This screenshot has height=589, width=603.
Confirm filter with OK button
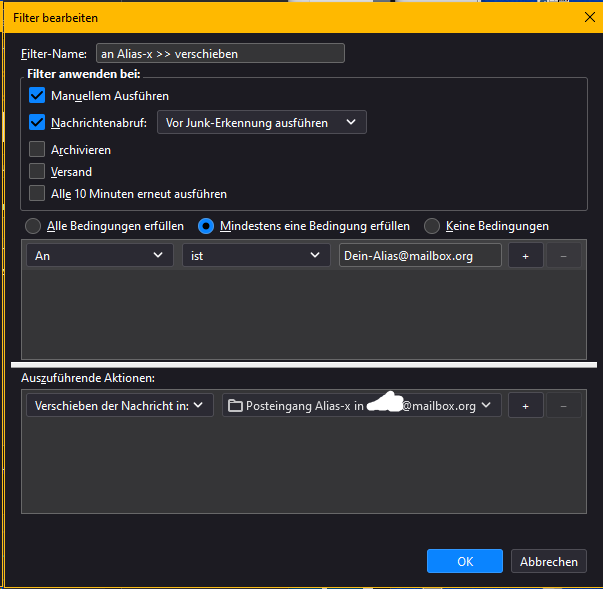coord(465,561)
